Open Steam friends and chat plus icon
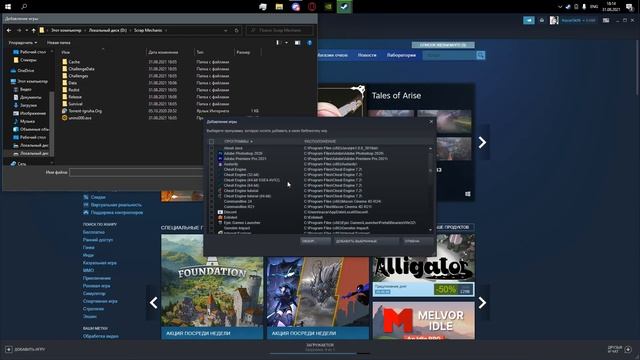This screenshot has width=640, height=360. (x=628, y=349)
